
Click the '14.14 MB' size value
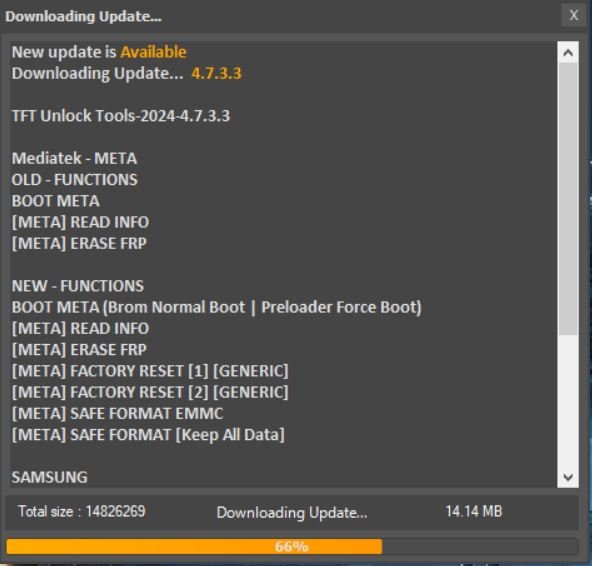click(474, 511)
